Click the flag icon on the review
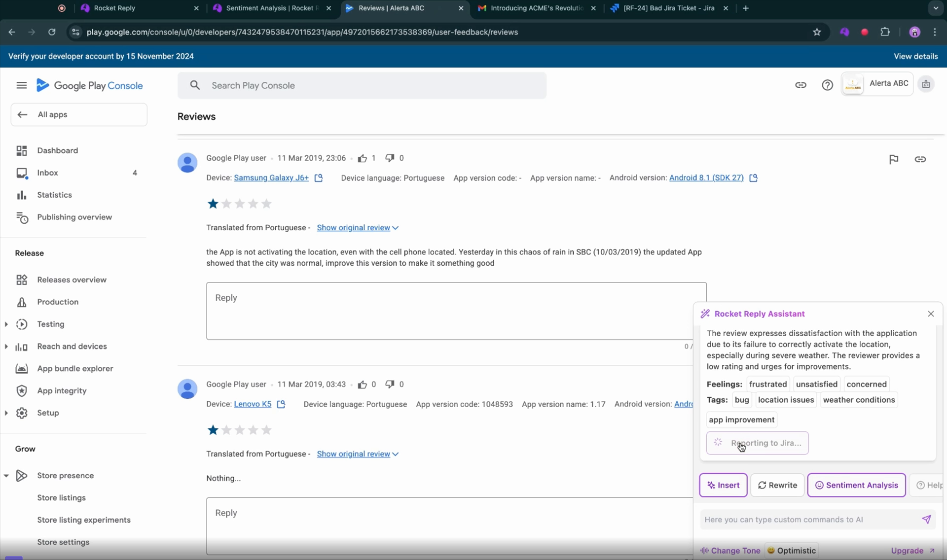Viewport: 947px width, 560px height. tap(894, 159)
